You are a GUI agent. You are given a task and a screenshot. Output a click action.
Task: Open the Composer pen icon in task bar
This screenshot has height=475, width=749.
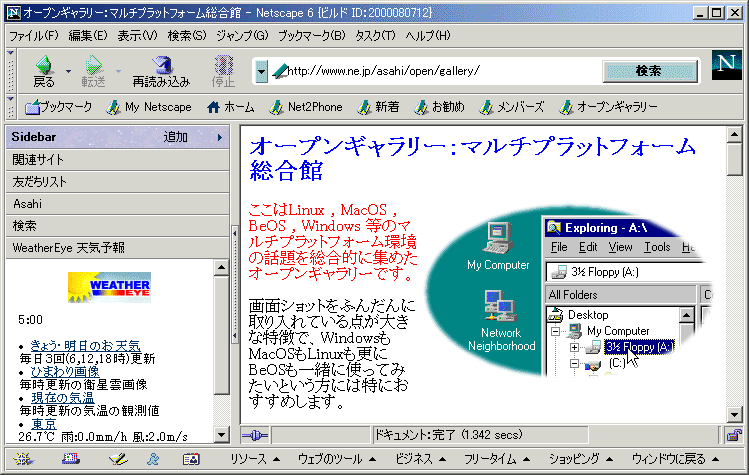click(118, 459)
